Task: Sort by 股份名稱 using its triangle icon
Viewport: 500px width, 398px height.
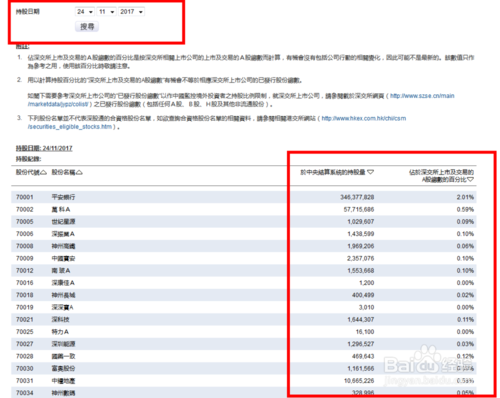Action: coord(79,172)
